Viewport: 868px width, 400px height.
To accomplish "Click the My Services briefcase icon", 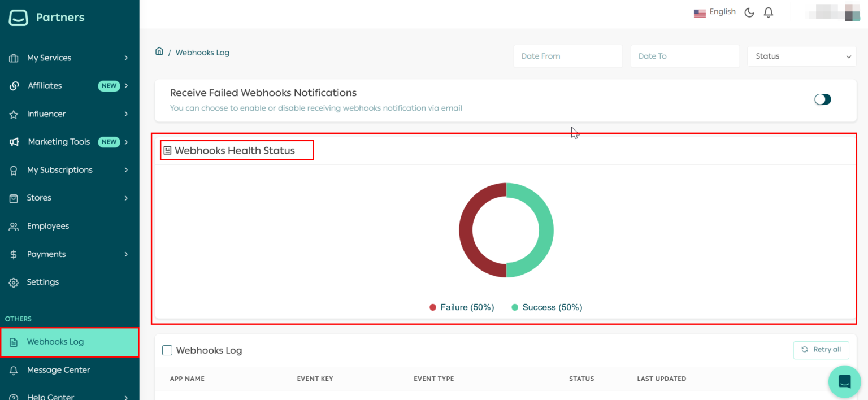I will (x=14, y=58).
